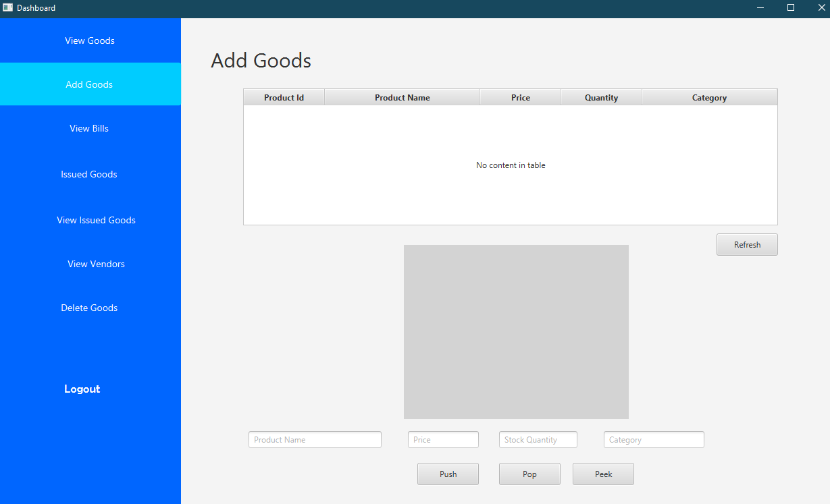Click the Category column header

[708, 96]
